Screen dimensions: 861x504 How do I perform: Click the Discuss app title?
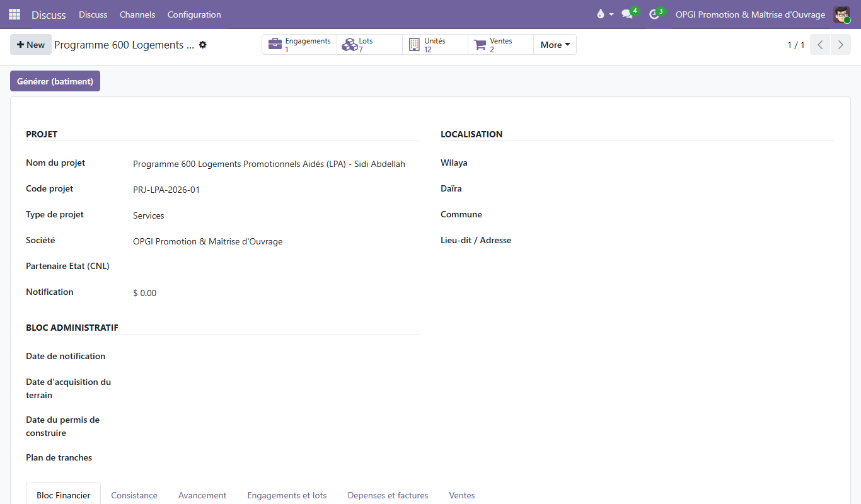49,14
